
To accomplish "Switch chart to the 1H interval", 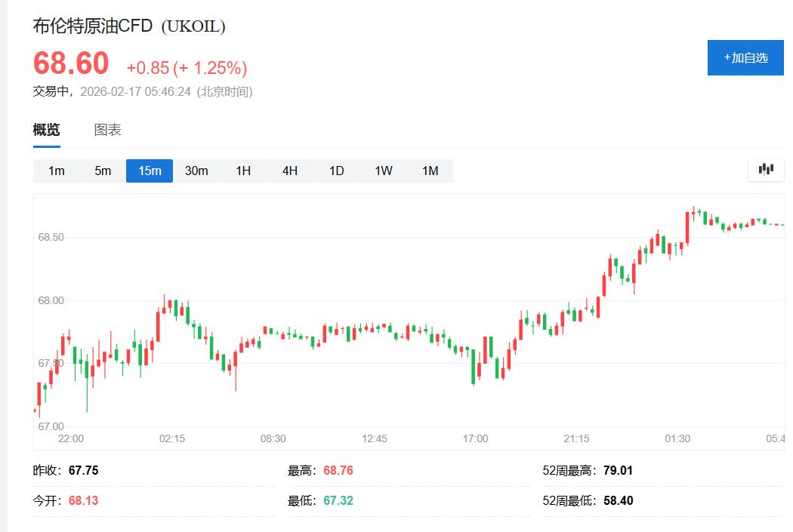I will tap(242, 171).
